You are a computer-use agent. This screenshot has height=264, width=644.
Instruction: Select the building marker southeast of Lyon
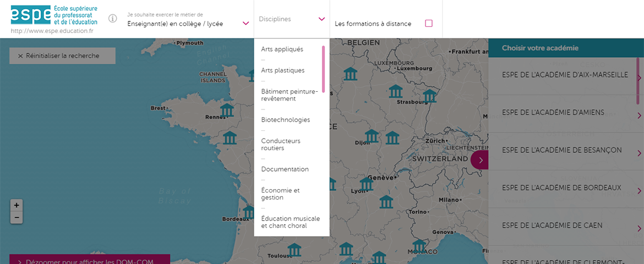coord(386,202)
